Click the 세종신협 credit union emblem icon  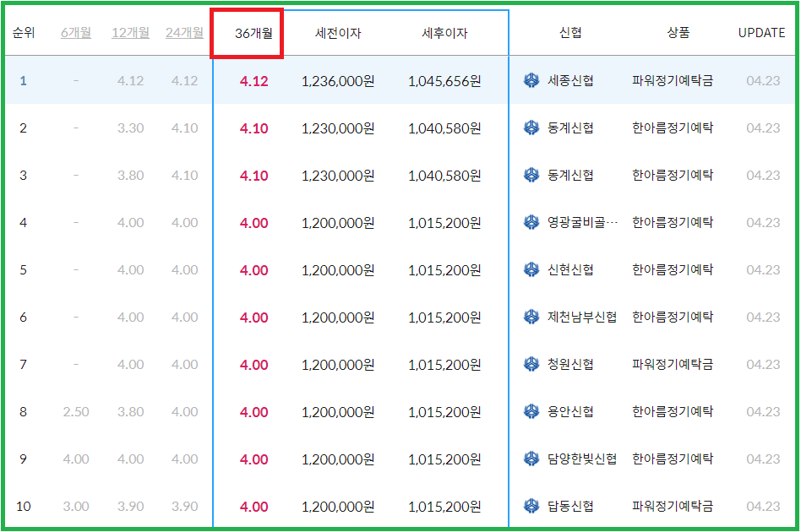[533, 78]
